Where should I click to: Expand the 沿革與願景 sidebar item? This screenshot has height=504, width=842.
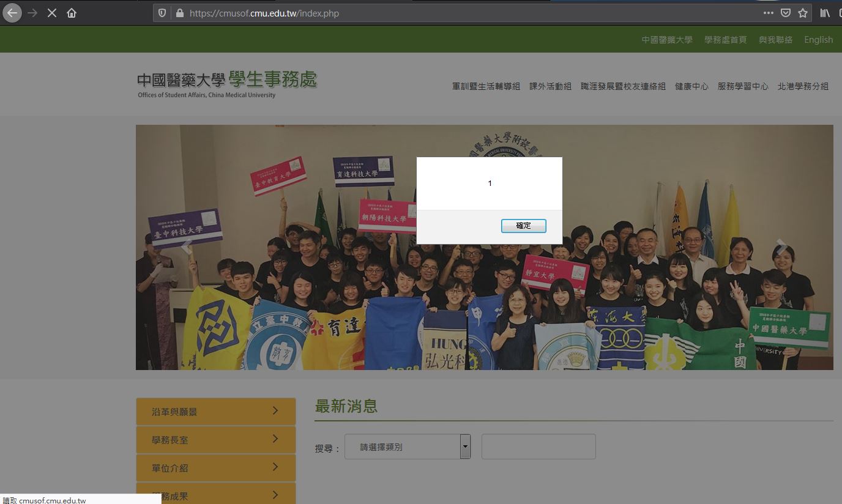(216, 412)
